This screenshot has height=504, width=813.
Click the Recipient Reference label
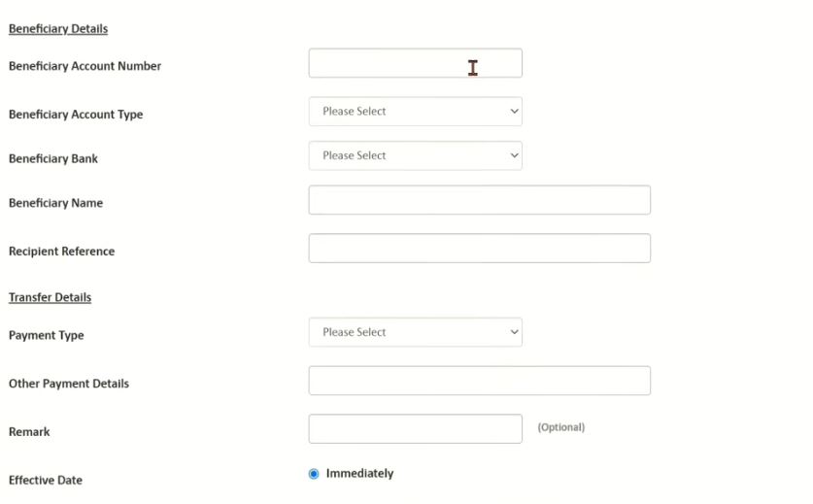[x=61, y=252]
